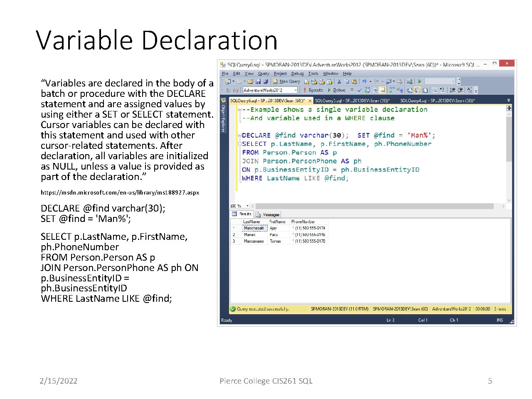This screenshot has width=532, height=399.
Task: Click the Database Engine Query icon
Action: (x=307, y=81)
